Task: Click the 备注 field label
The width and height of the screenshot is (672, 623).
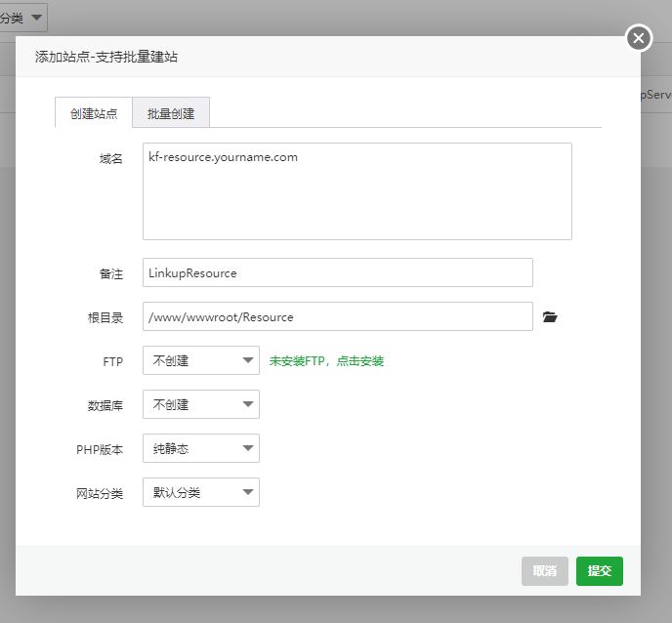Action: click(111, 273)
